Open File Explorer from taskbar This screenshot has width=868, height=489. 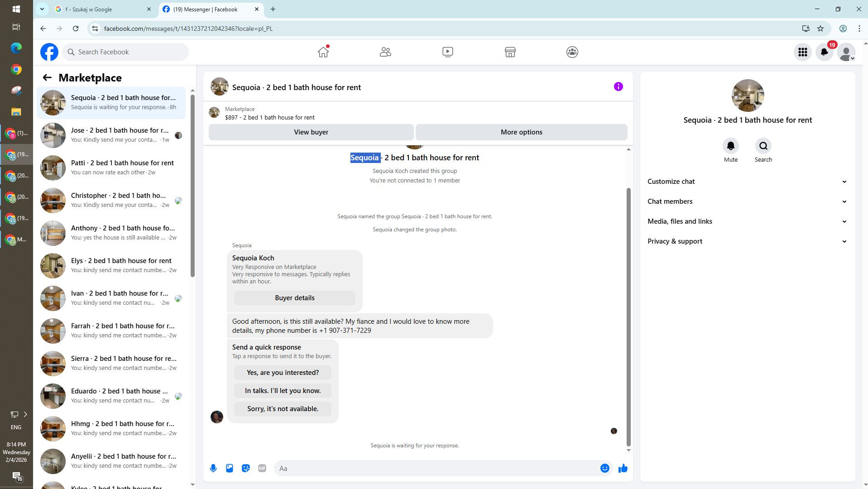(x=16, y=111)
